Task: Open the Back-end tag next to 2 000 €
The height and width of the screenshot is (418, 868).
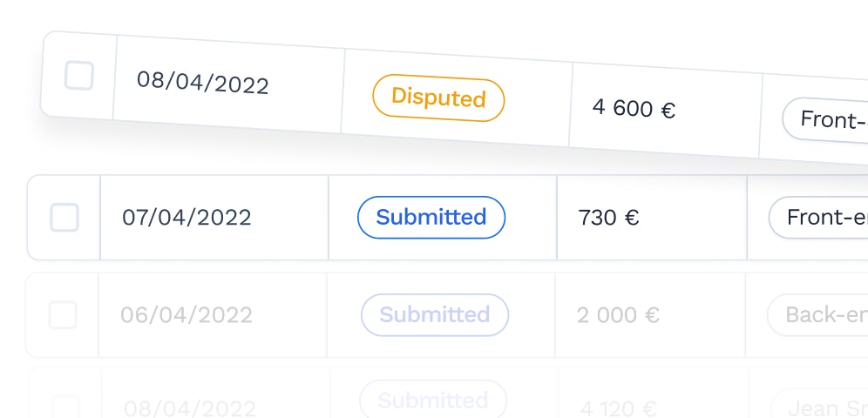Action: [x=817, y=315]
